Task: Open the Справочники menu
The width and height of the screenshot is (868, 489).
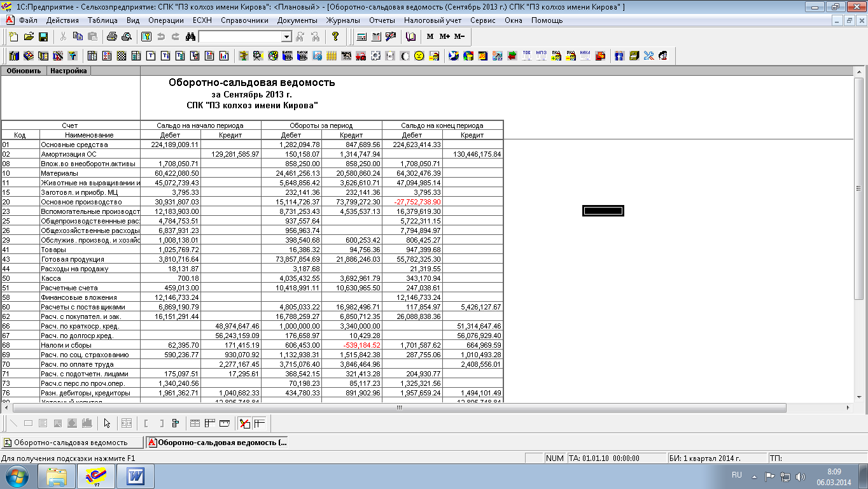Action: 244,20
